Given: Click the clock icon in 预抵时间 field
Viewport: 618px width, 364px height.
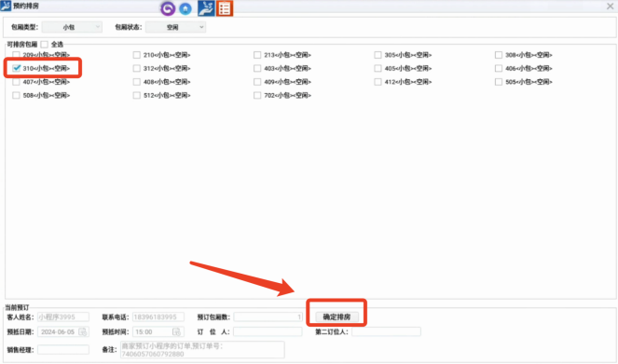Looking at the screenshot, I should pyautogui.click(x=176, y=331).
